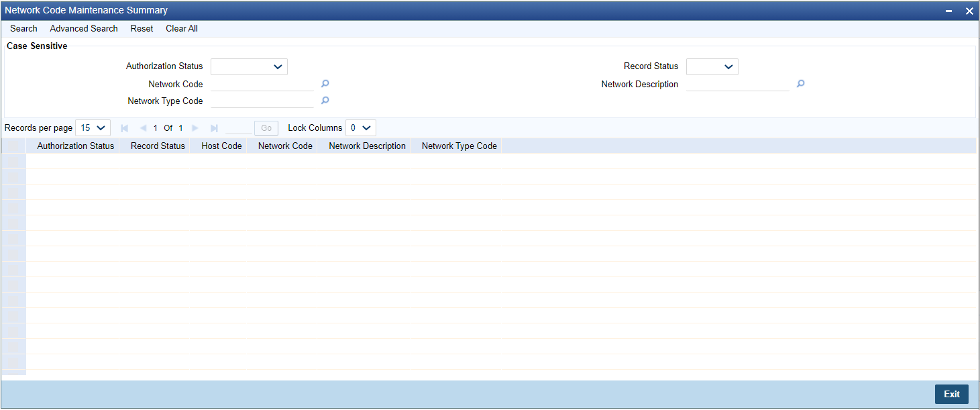Click the Network Description column header
Screen dimensions: 980x410
click(x=367, y=146)
